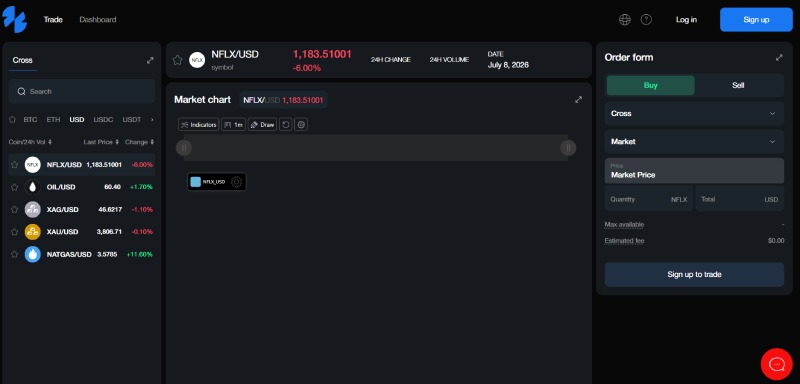The image size is (800, 384).
Task: Click the XAU/USD gold icon
Action: pos(33,232)
